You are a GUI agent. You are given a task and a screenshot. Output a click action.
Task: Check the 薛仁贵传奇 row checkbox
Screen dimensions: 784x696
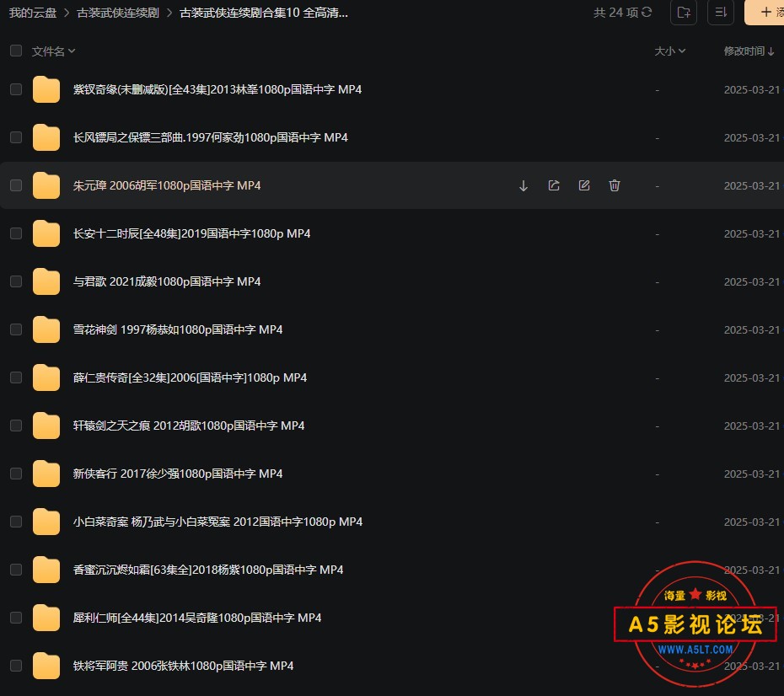tap(16, 377)
